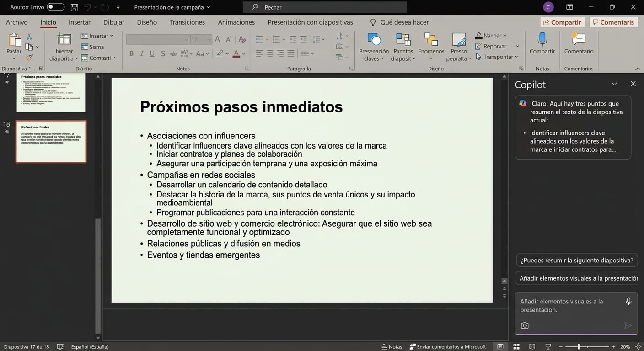Screen dimensions: 644x351
Task: Click the scissors Cut icon
Action: click(x=29, y=36)
